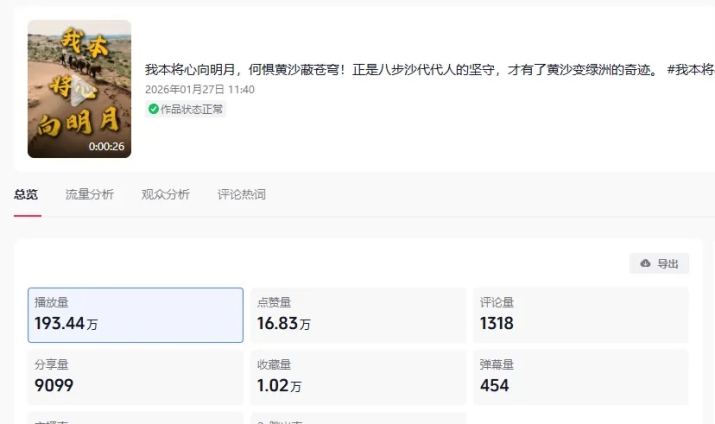This screenshot has width=715, height=424.
Task: Click the cloud icon in the 导出 button
Action: tap(645, 264)
